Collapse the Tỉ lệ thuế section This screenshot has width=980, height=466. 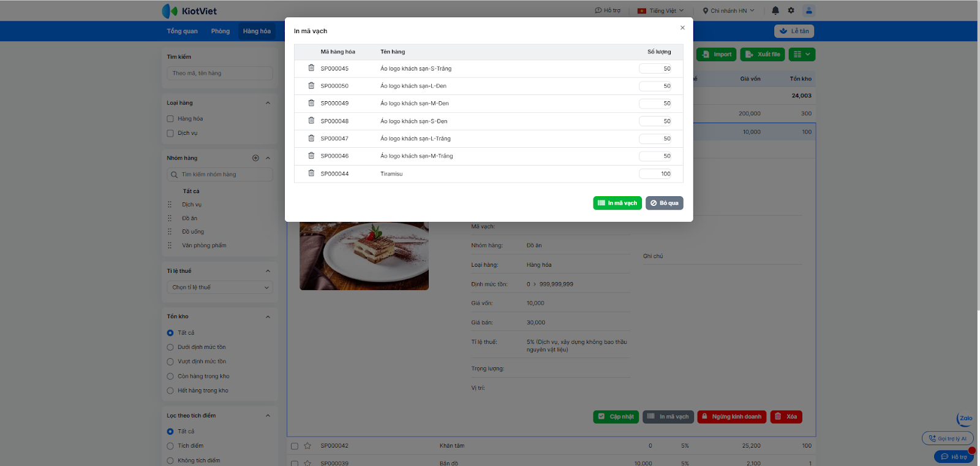(x=268, y=271)
